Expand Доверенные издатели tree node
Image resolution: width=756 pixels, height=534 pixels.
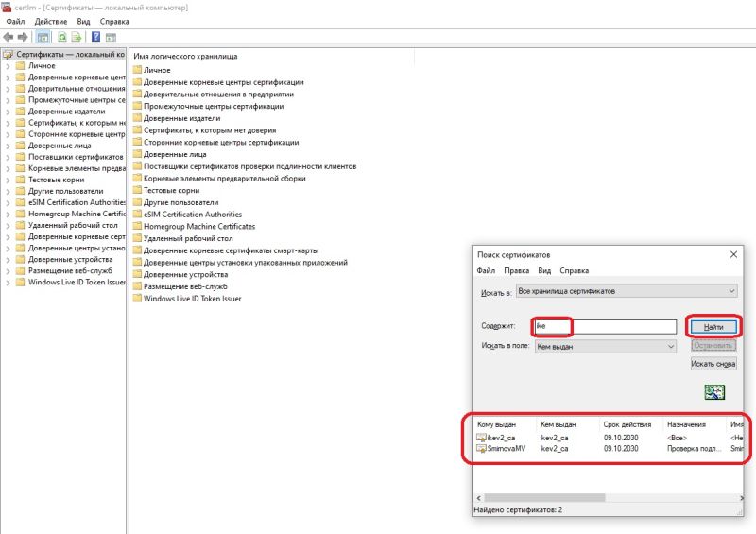coord(8,112)
